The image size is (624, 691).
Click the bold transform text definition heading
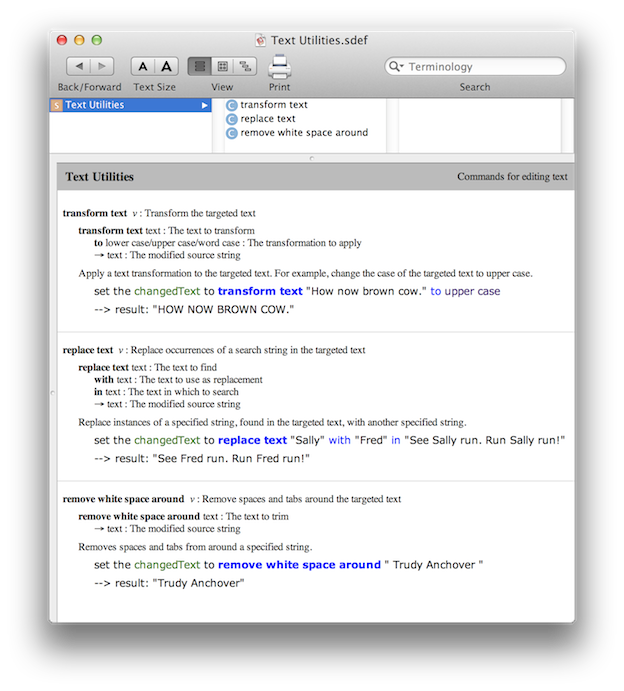95,213
